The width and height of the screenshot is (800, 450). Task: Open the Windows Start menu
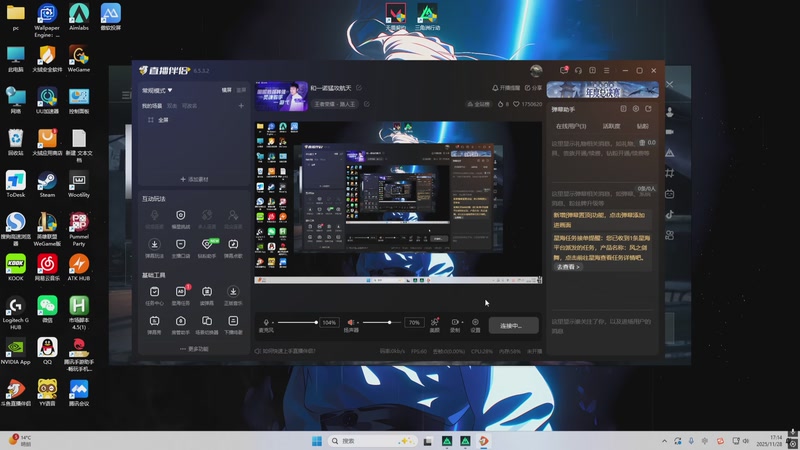coord(317,441)
